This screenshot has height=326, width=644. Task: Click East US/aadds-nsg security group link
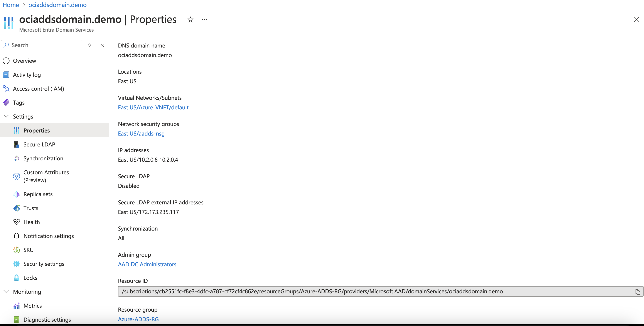point(141,133)
